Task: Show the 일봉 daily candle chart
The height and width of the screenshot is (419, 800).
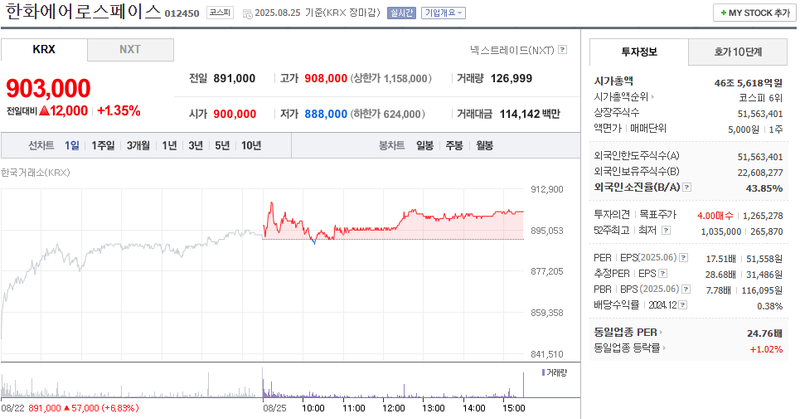Action: click(424, 146)
